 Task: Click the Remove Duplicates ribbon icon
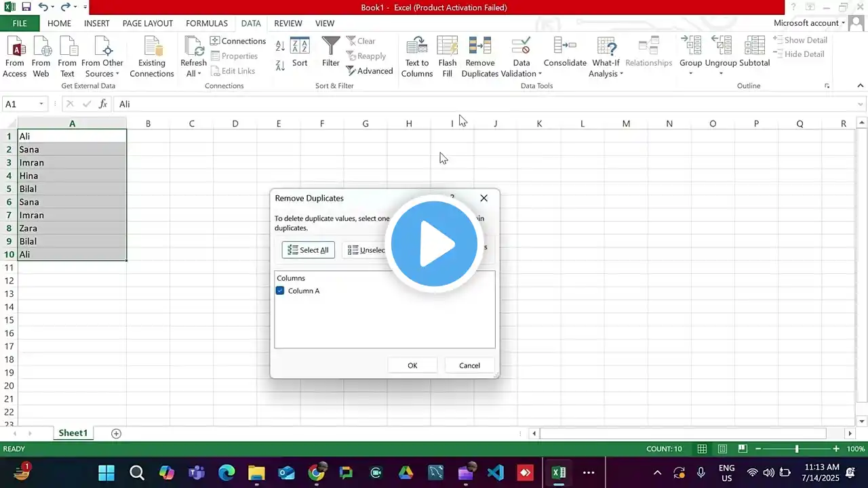[479, 47]
